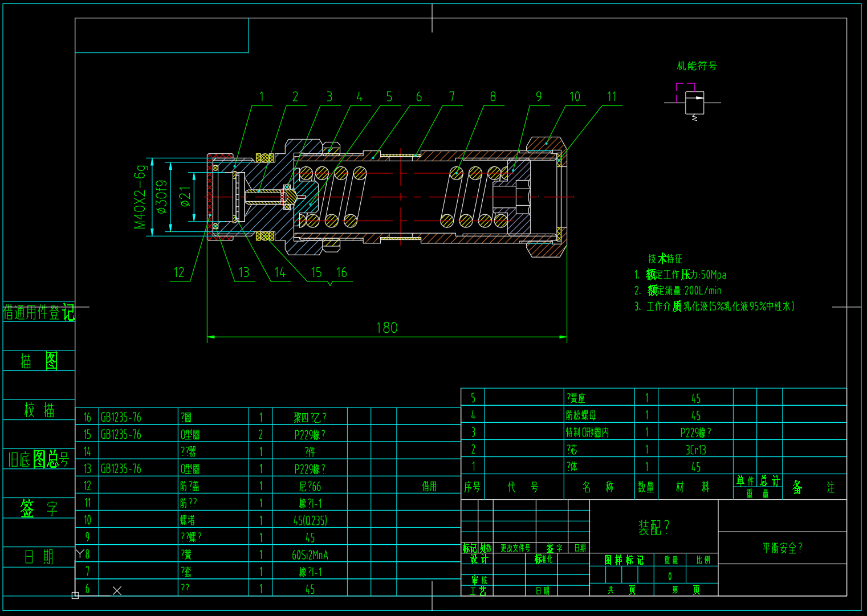Viewport: 867px width, 616px height.
Task: Select callout number 16 below the valve
Action: pyautogui.click(x=341, y=272)
